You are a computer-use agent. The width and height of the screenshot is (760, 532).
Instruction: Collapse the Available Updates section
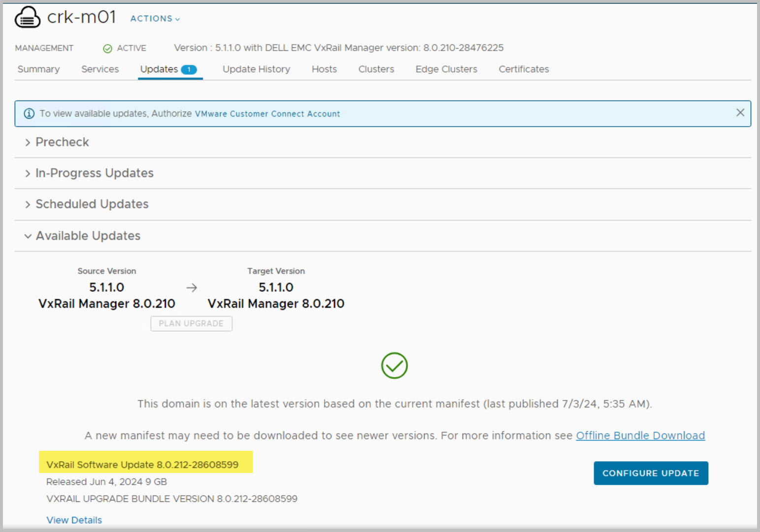(x=88, y=236)
